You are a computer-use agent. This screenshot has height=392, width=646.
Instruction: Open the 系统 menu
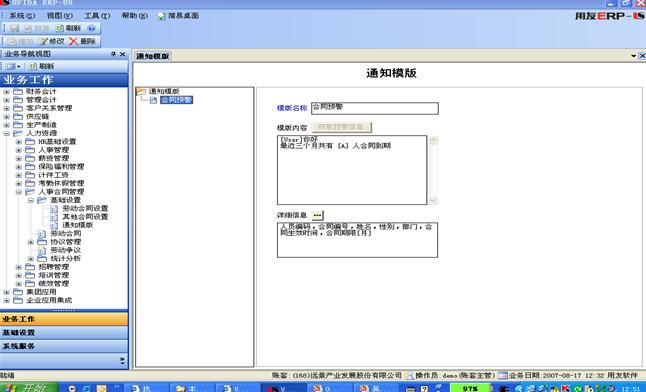(x=22, y=16)
